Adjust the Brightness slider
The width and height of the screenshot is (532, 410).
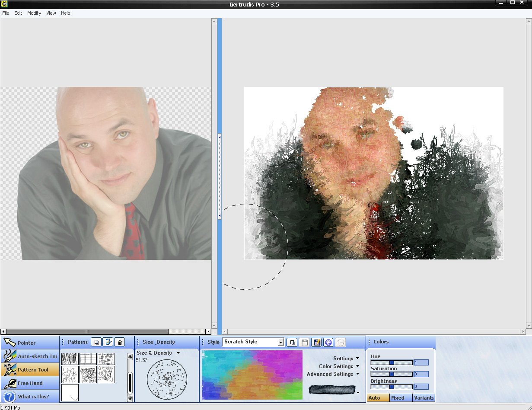[392, 387]
